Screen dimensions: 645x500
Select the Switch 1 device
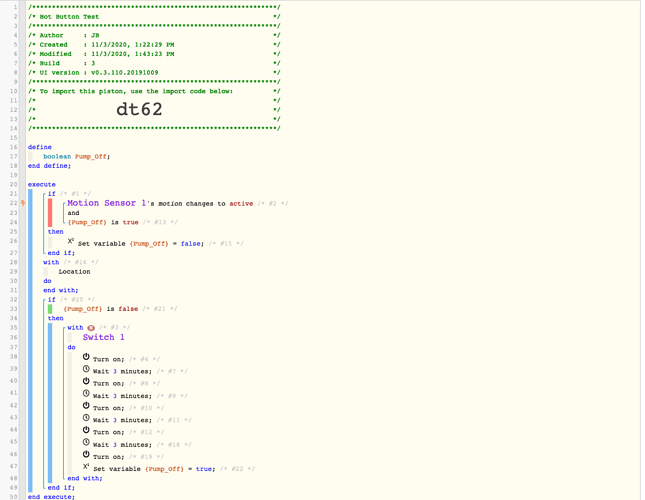pos(104,337)
